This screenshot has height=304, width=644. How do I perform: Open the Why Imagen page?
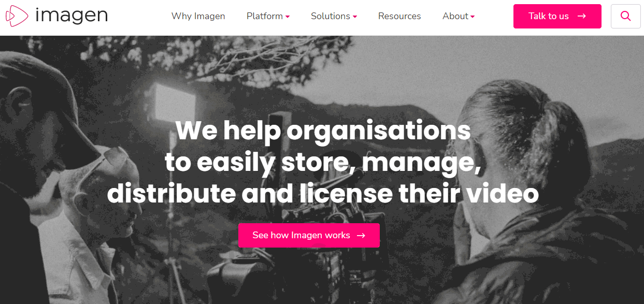coord(198,16)
